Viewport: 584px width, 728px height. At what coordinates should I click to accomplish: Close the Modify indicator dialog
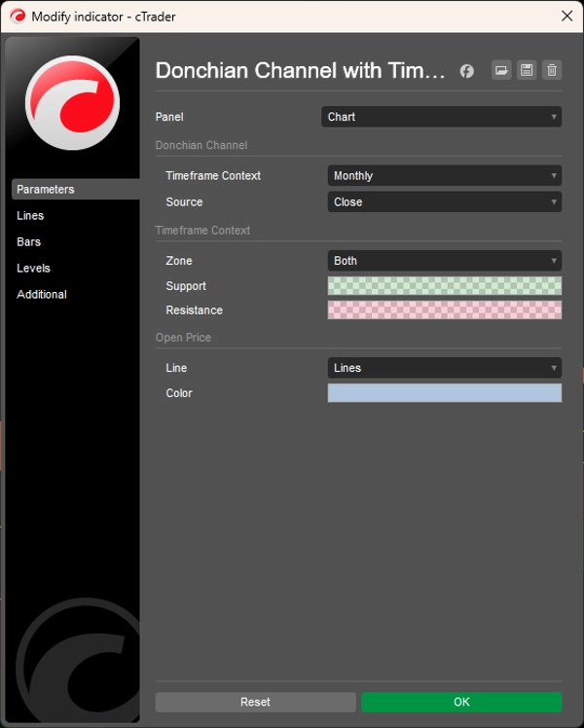pos(566,16)
